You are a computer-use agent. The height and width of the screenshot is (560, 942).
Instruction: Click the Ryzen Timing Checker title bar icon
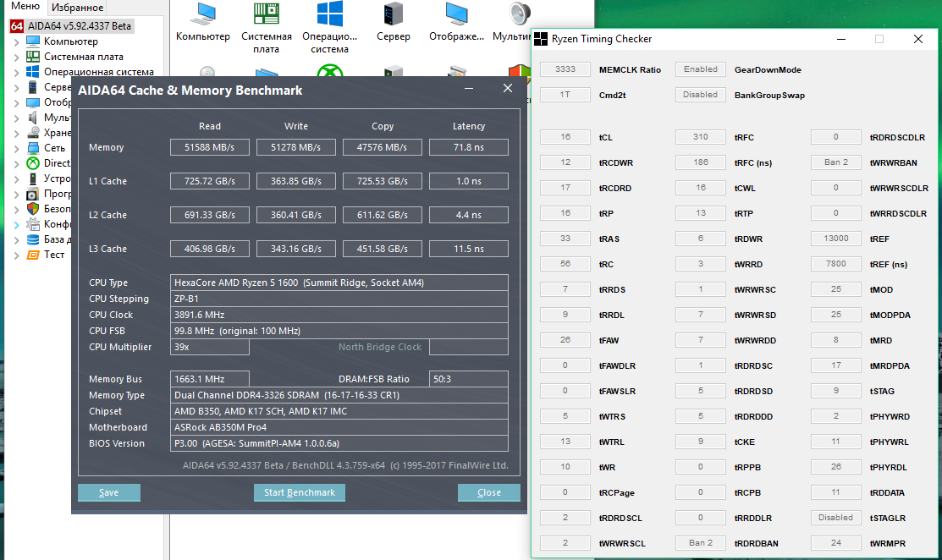[x=541, y=39]
